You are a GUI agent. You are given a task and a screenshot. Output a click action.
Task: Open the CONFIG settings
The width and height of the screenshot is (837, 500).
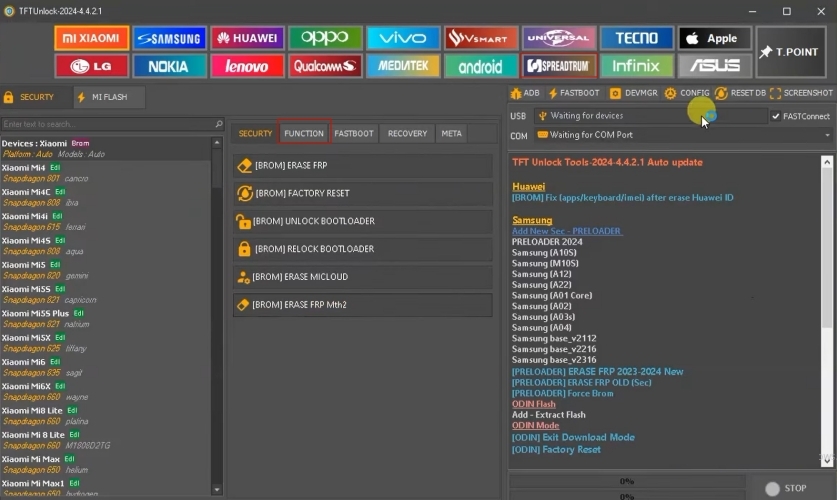[687, 93]
